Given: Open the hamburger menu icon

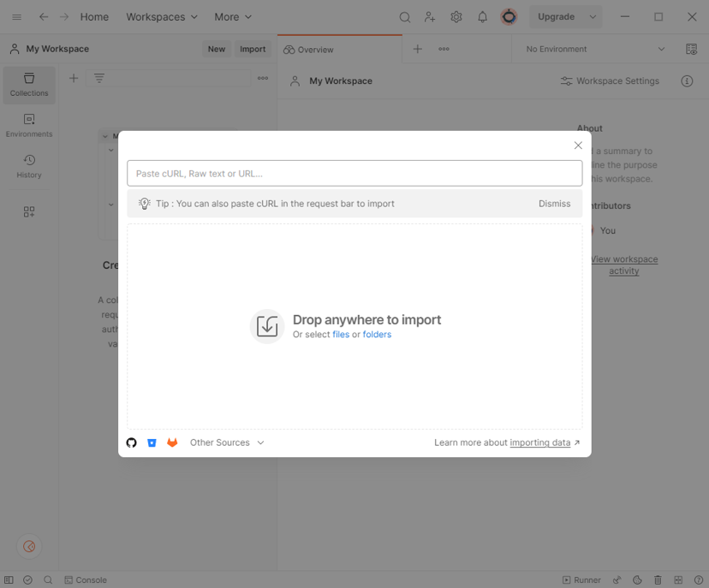Looking at the screenshot, I should [x=17, y=17].
